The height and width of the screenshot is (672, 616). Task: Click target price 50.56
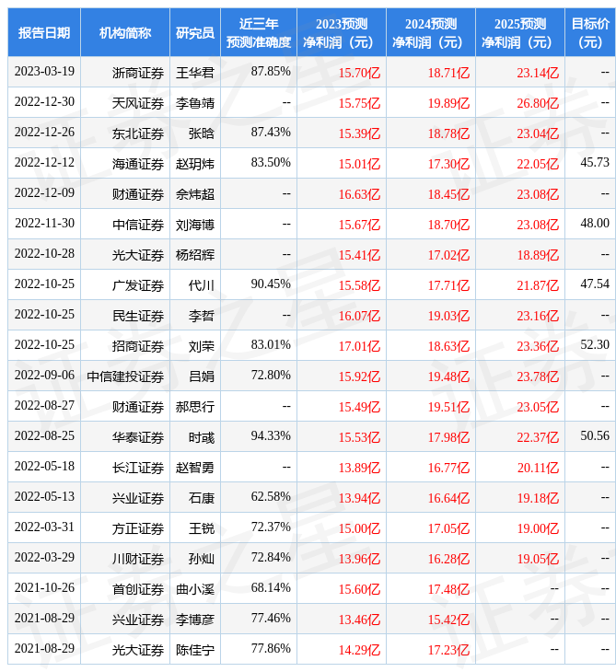point(595,436)
